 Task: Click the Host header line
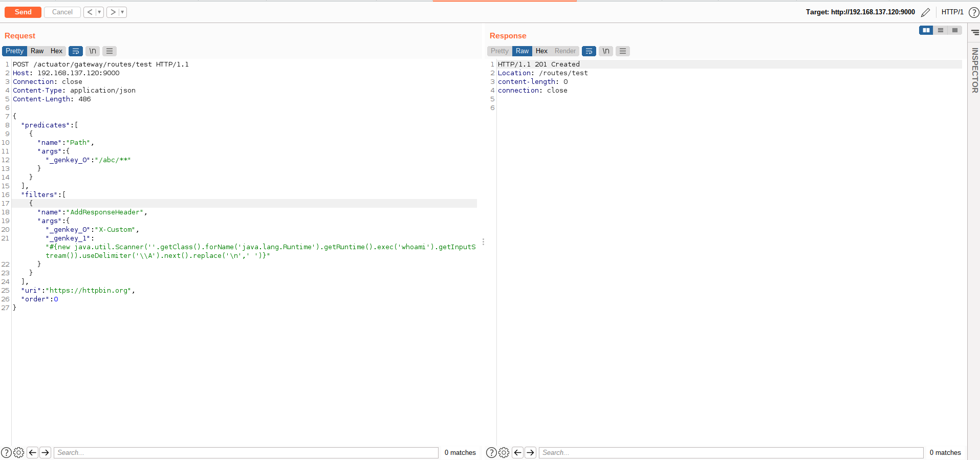pos(66,73)
